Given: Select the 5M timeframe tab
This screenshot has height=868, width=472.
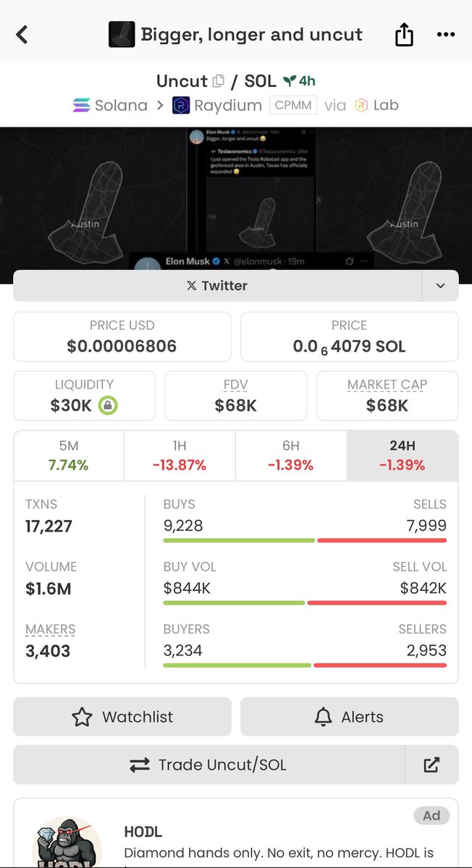Looking at the screenshot, I should [x=69, y=456].
